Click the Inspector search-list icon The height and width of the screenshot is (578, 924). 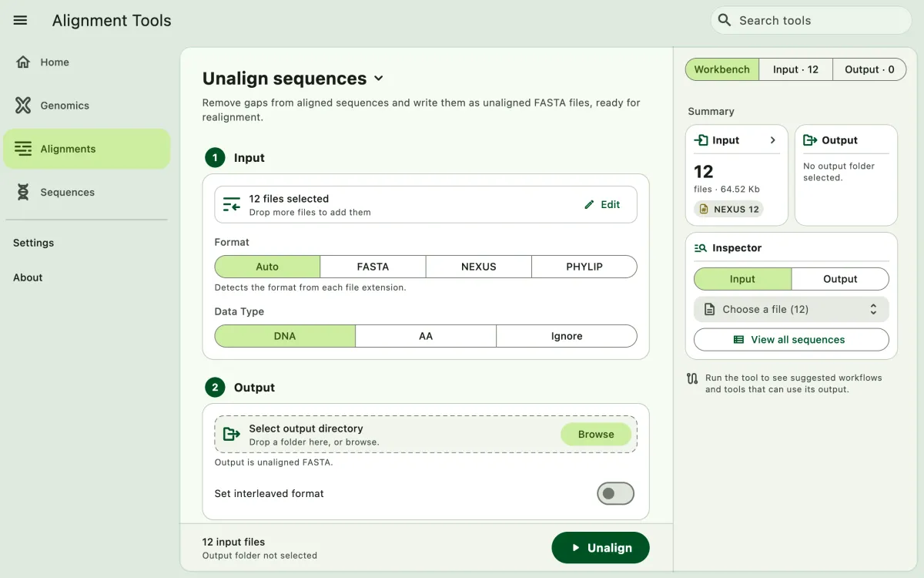coord(701,248)
